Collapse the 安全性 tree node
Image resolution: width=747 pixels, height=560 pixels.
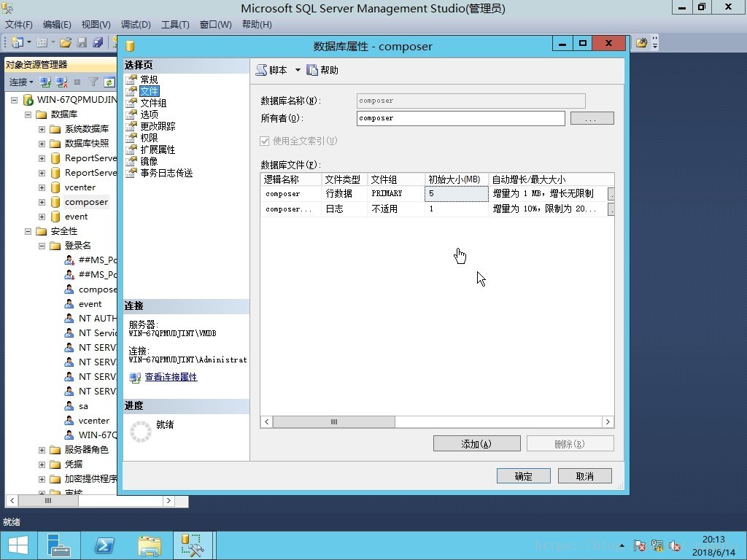click(x=28, y=231)
